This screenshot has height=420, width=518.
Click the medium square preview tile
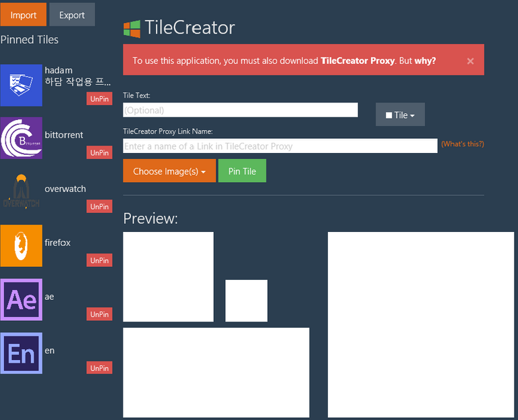click(x=168, y=276)
